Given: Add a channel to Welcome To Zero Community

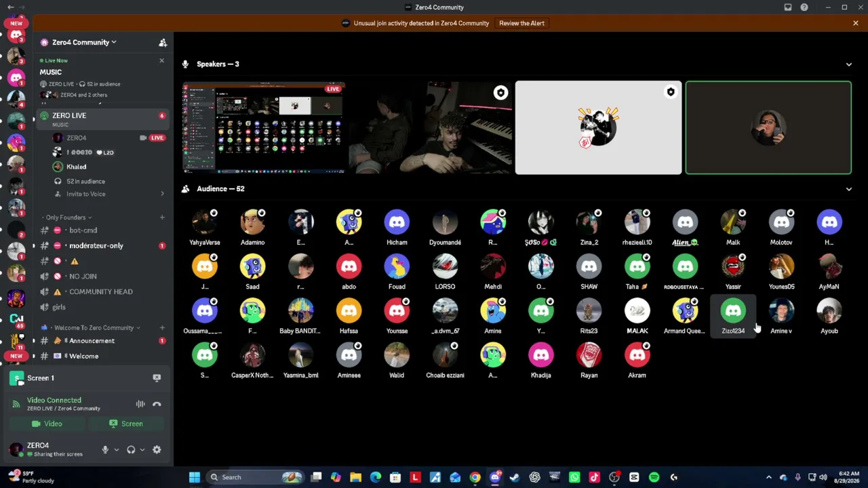Looking at the screenshot, I should [x=162, y=328].
